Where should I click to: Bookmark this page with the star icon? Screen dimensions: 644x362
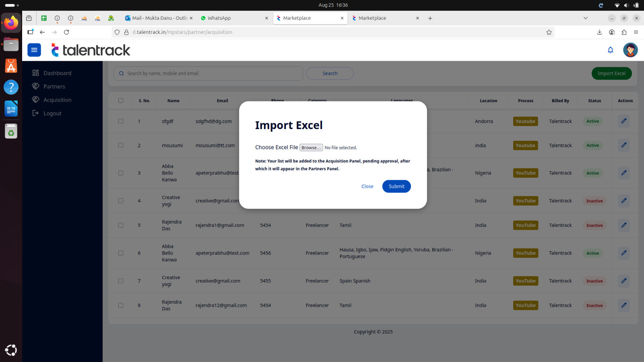(549, 32)
